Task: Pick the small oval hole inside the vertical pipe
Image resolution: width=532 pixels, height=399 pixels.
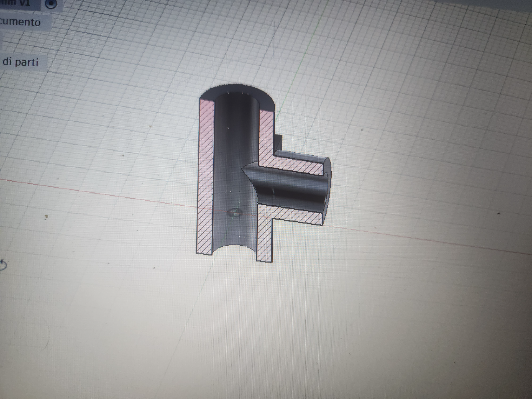Action: coord(235,213)
